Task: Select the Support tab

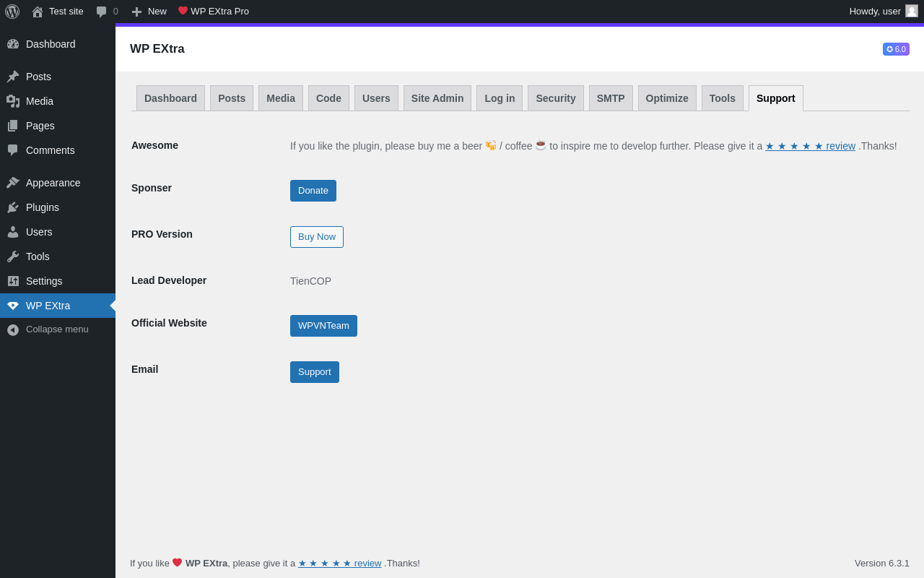Action: tap(776, 98)
